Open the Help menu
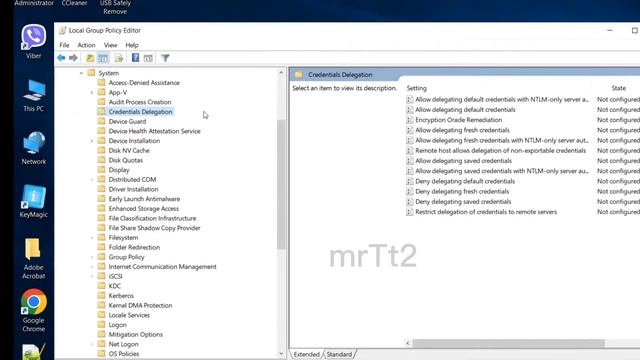 click(131, 45)
